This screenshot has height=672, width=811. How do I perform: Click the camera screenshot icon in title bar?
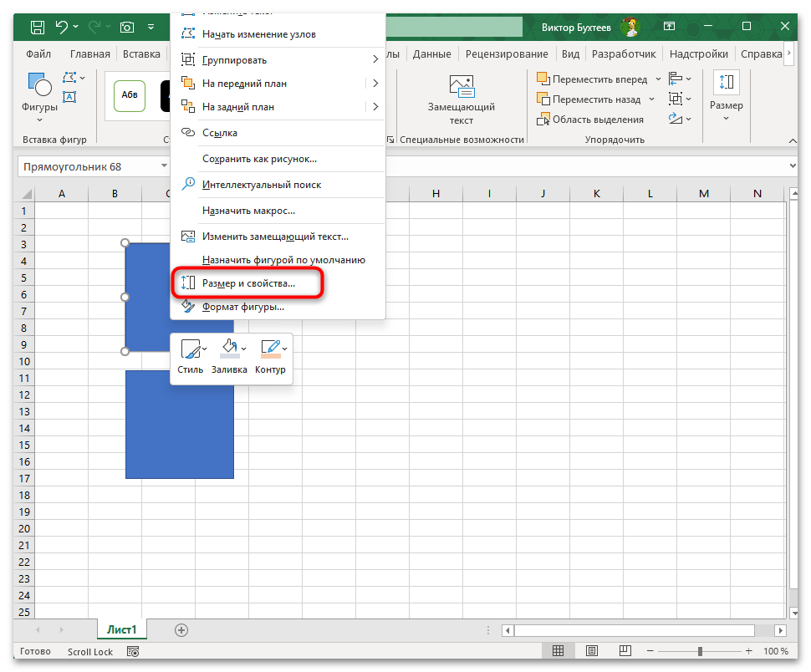click(127, 27)
